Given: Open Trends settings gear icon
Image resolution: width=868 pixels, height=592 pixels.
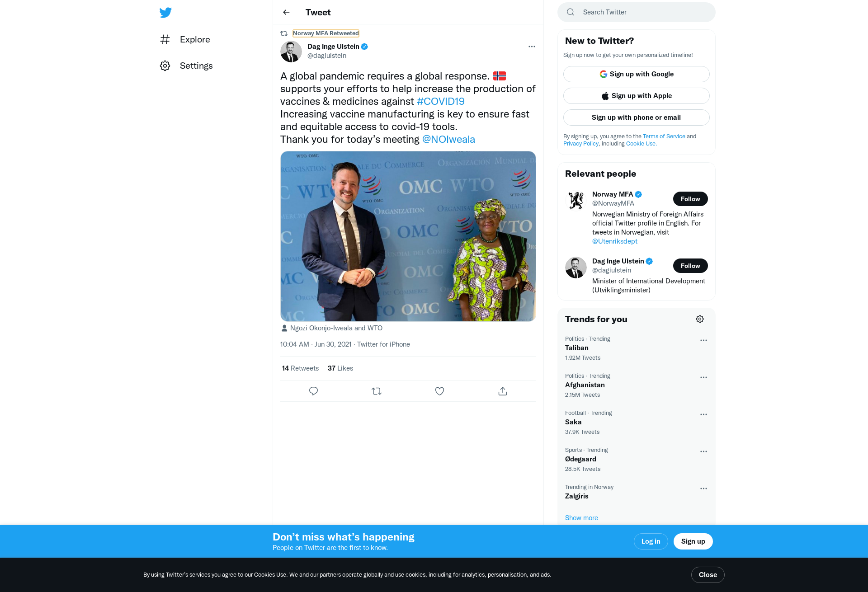Looking at the screenshot, I should [x=700, y=319].
